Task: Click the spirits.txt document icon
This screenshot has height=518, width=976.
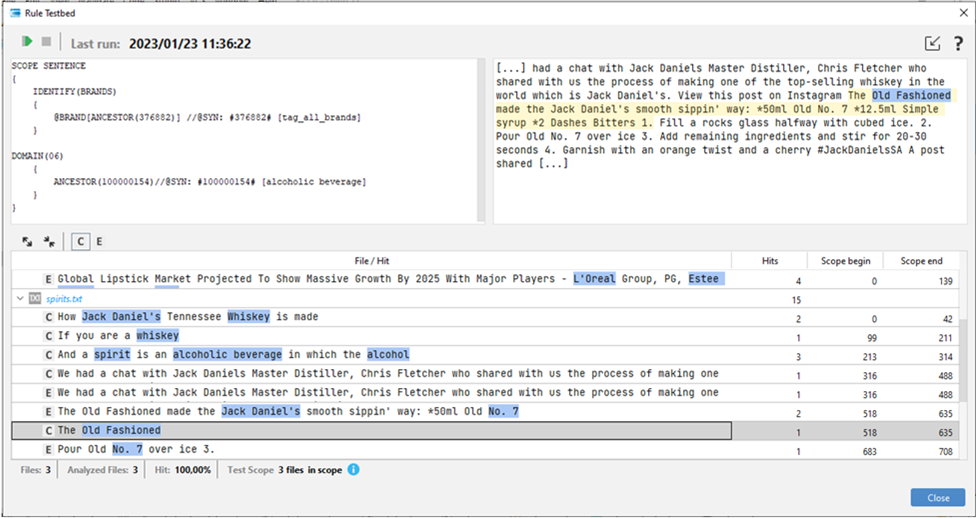Action: [x=35, y=298]
